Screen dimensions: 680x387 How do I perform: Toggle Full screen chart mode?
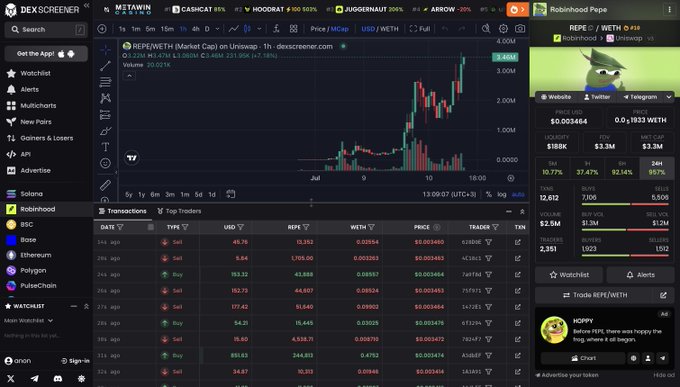pos(420,29)
